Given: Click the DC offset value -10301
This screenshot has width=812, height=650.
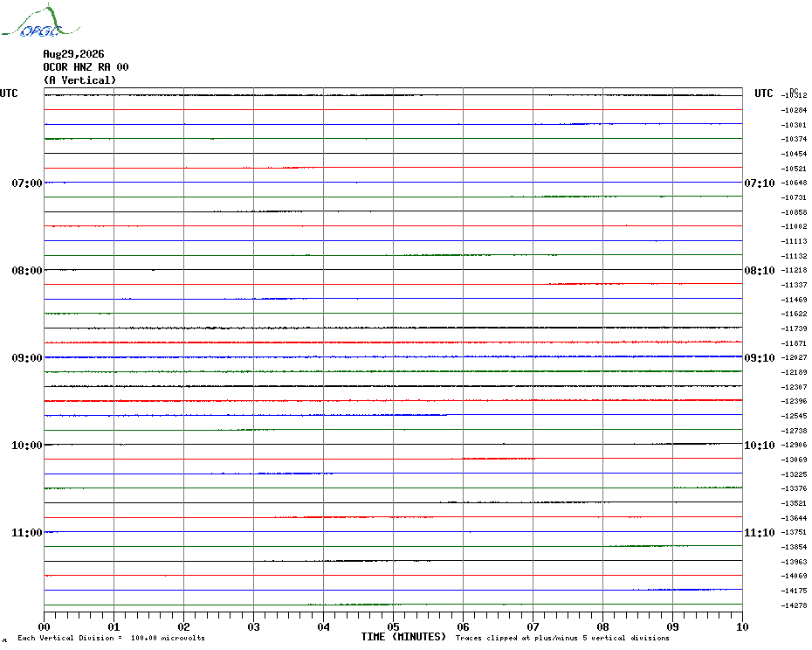Looking at the screenshot, I should [x=794, y=125].
